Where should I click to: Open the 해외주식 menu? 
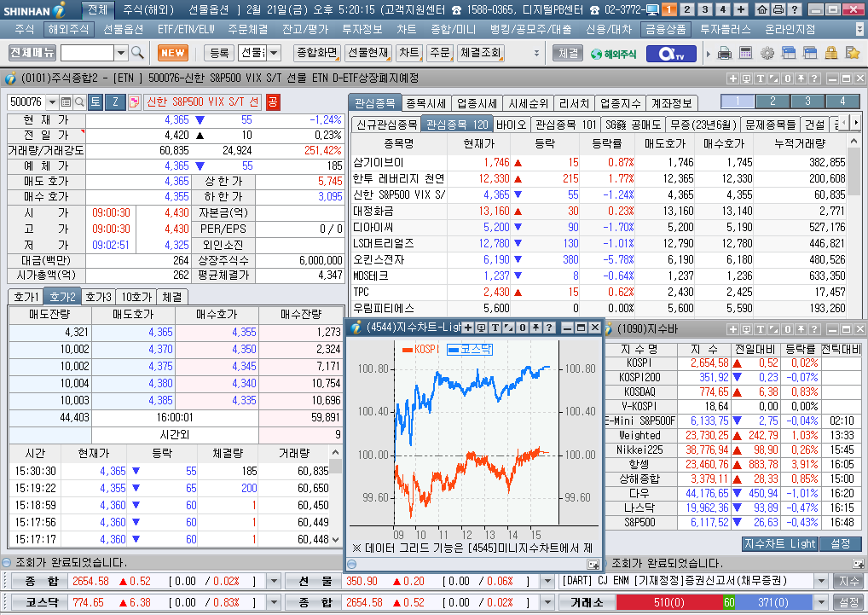click(x=69, y=29)
